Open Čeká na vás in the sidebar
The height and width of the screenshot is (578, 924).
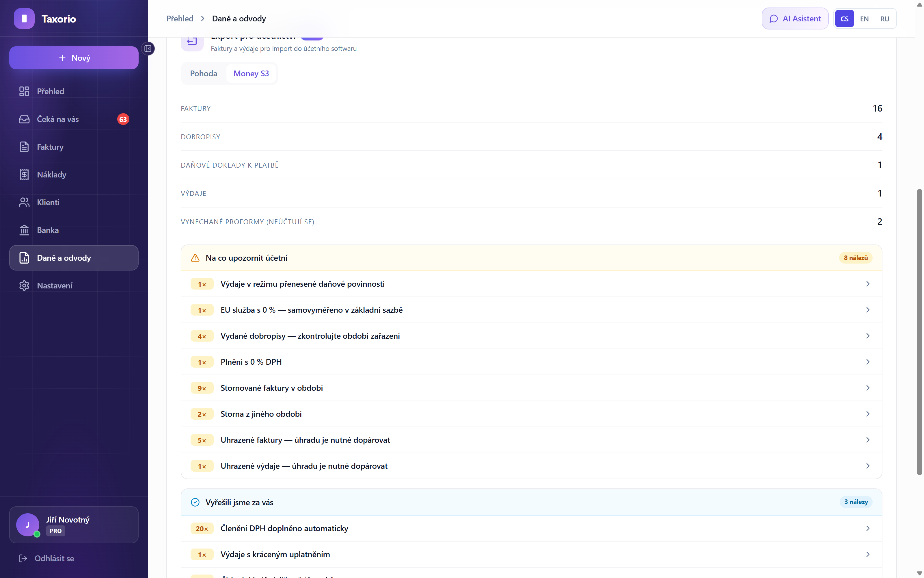point(74,119)
